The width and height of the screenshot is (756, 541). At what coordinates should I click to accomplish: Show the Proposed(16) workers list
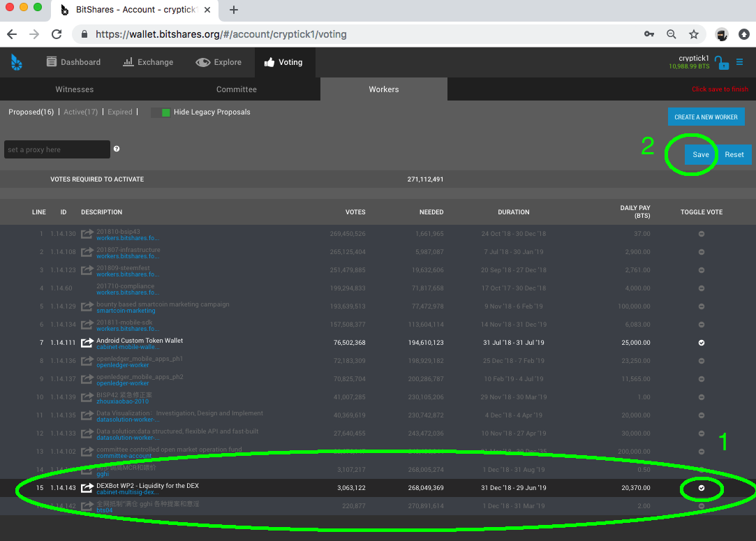(x=31, y=112)
